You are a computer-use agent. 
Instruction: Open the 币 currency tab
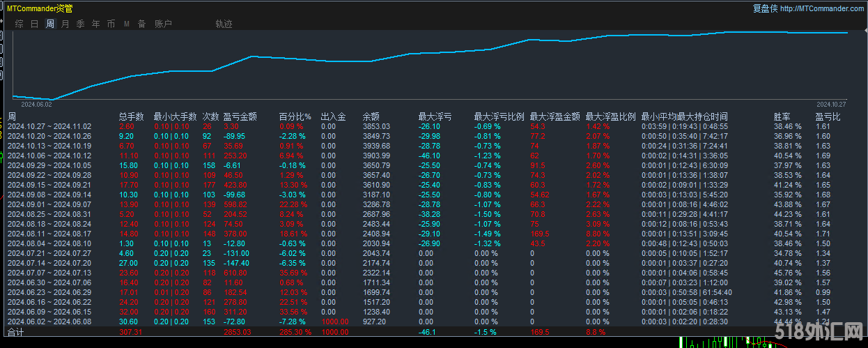(111, 24)
